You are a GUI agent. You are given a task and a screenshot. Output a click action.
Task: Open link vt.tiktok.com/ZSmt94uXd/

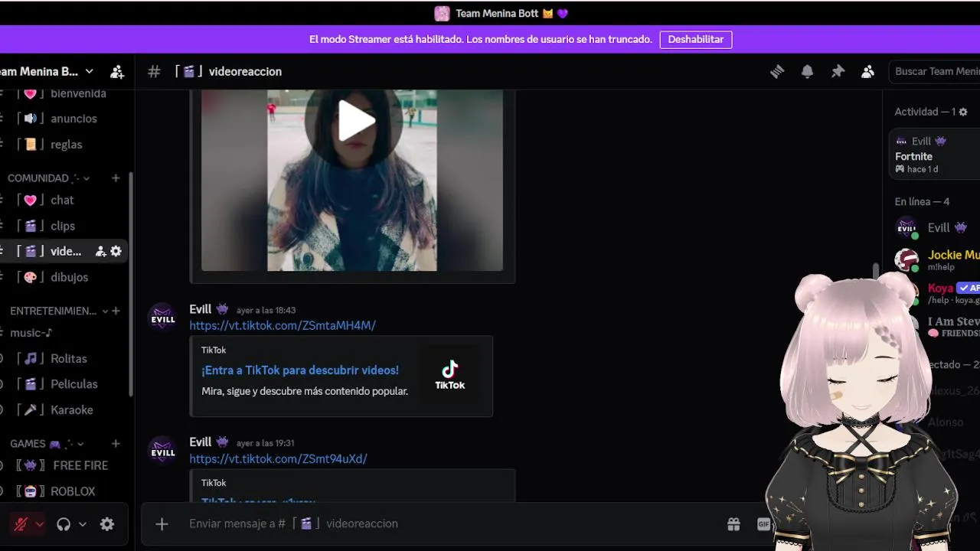(x=279, y=458)
